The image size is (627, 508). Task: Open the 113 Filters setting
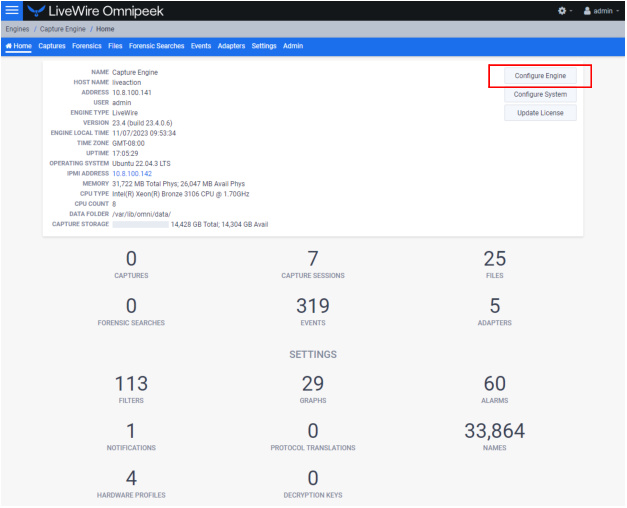[x=131, y=389]
